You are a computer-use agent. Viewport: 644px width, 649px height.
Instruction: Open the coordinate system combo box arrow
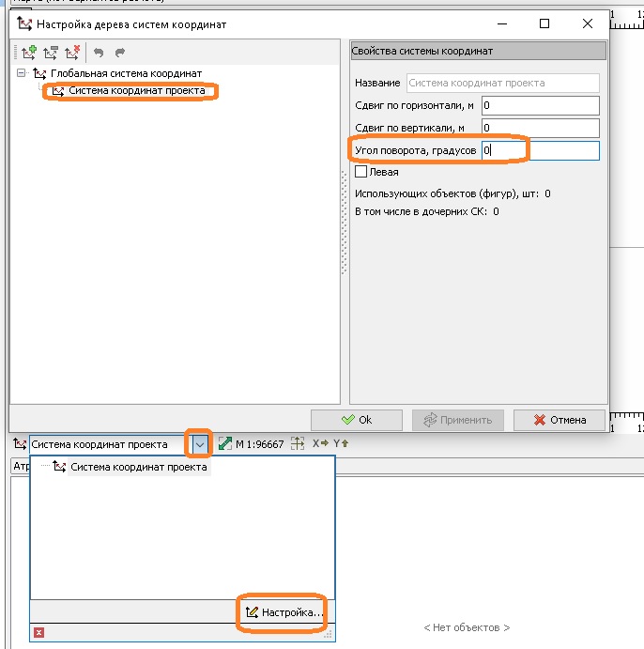pyautogui.click(x=199, y=444)
